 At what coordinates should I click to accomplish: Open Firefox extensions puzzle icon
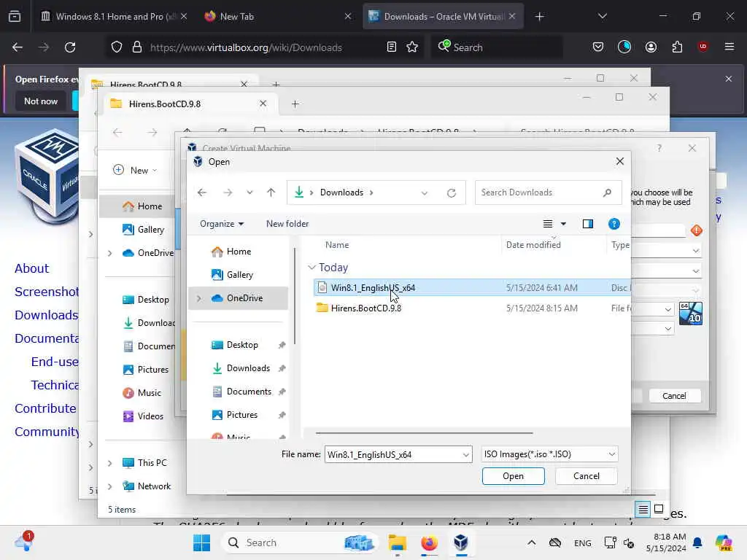click(x=677, y=47)
